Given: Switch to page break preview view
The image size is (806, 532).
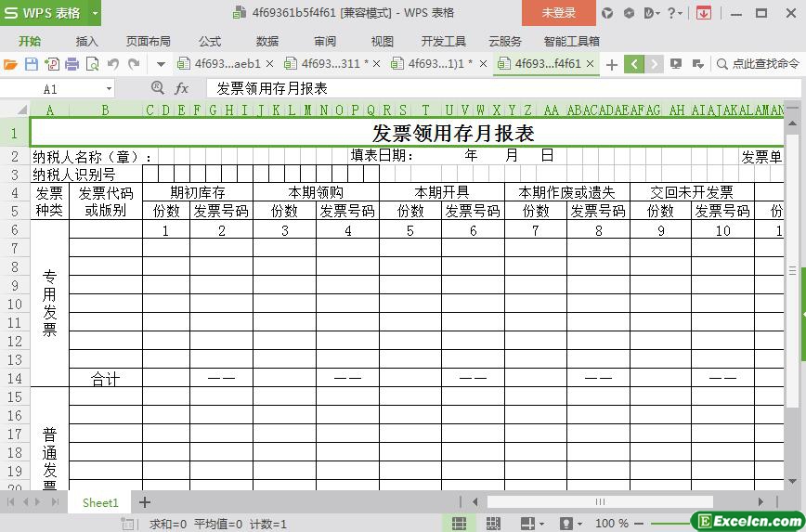Looking at the screenshot, I should [x=493, y=524].
